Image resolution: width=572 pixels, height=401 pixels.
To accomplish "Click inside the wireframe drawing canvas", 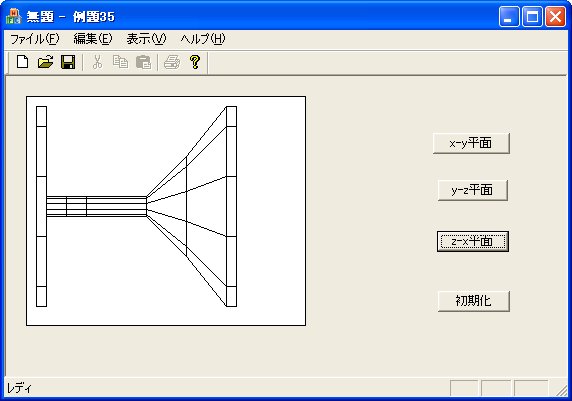I will (166, 211).
